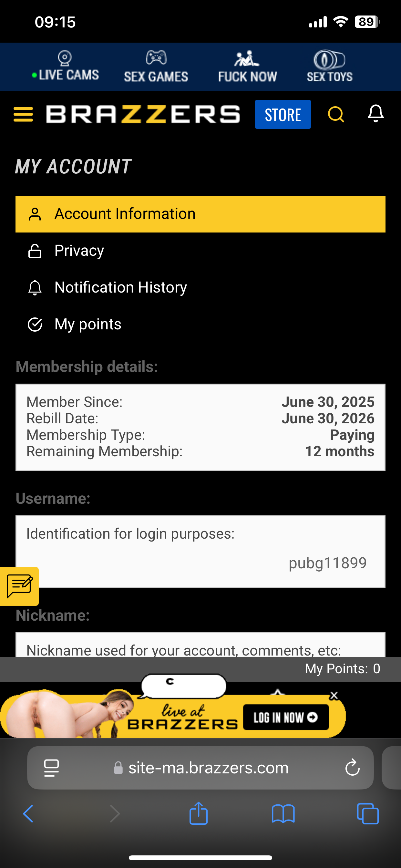Viewport: 401px width, 868px height.
Task: Open the hamburger menu icon
Action: click(x=23, y=114)
